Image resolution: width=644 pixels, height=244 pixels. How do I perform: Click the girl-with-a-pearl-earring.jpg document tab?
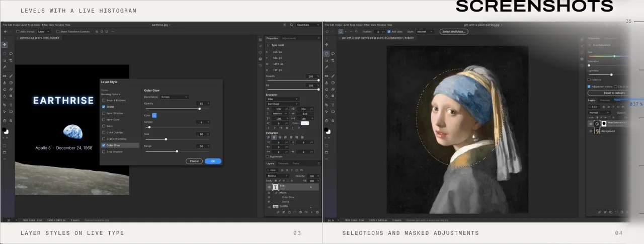click(377, 38)
